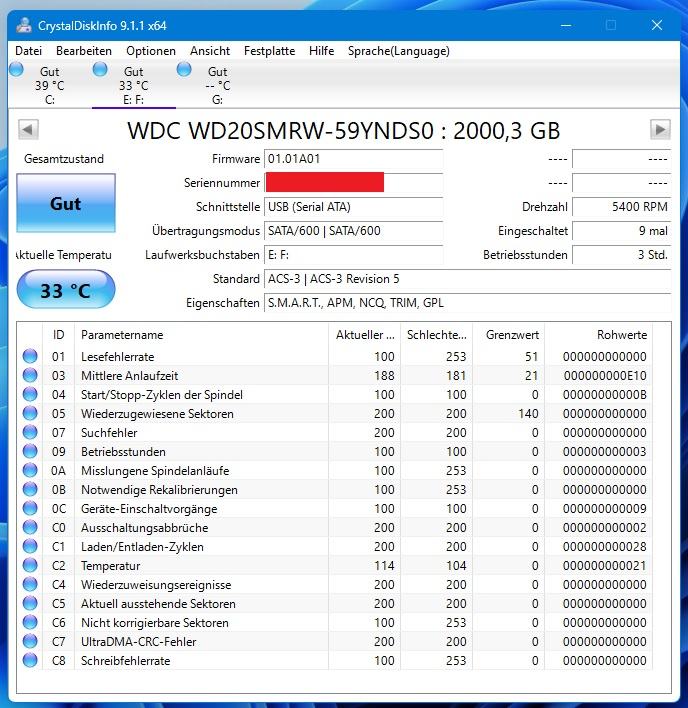
Task: Select the Lesefehlerrate parameter name
Action: click(117, 356)
